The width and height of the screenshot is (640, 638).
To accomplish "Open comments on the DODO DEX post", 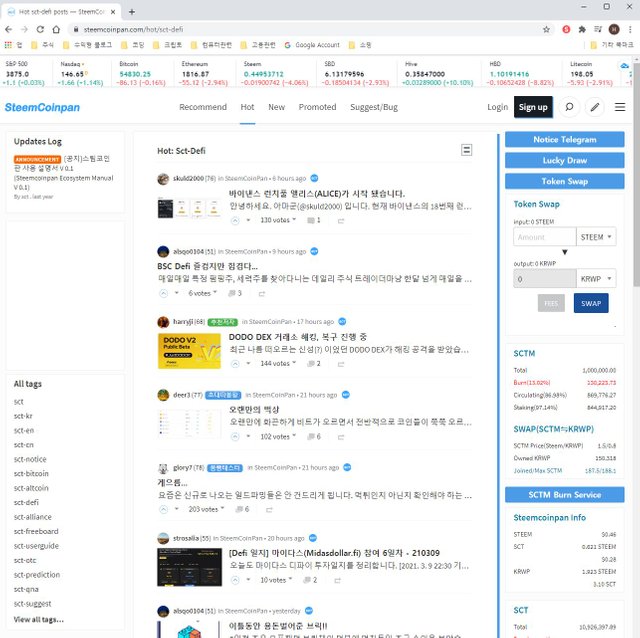I will [313, 363].
